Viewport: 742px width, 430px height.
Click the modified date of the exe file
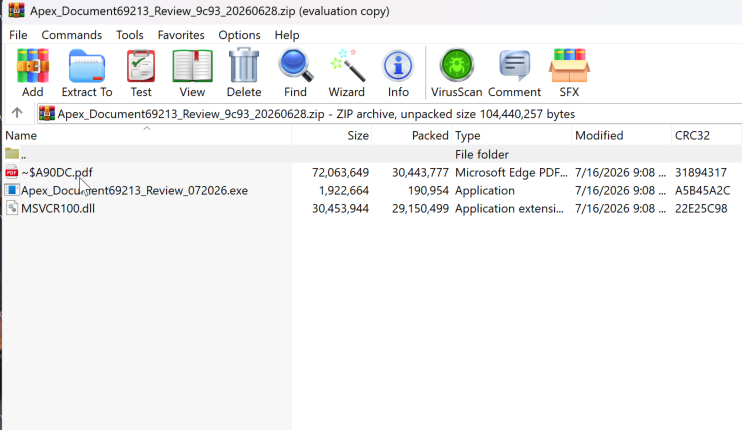tap(620, 190)
